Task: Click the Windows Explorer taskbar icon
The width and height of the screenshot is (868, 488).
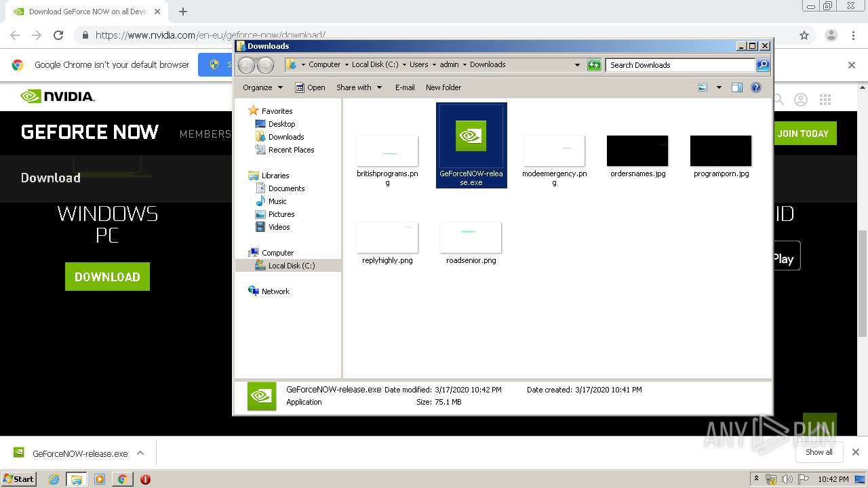Action: point(76,479)
